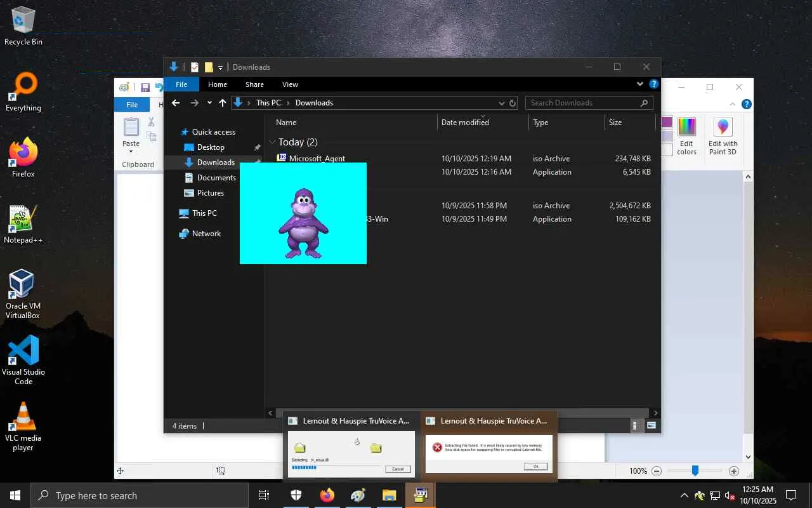Refresh the Downloads folder view

[x=513, y=103]
